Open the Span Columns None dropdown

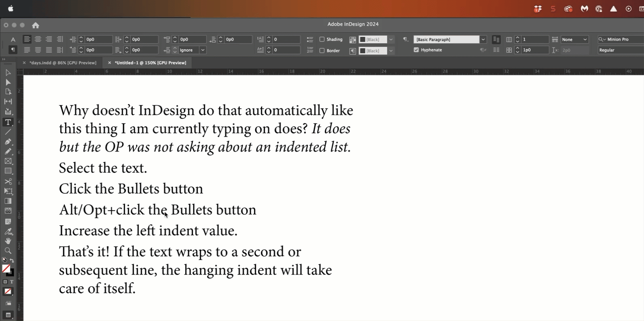point(575,40)
